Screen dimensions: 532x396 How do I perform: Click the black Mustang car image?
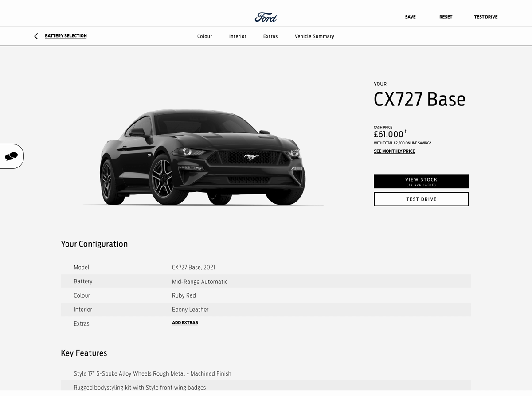[x=203, y=157]
